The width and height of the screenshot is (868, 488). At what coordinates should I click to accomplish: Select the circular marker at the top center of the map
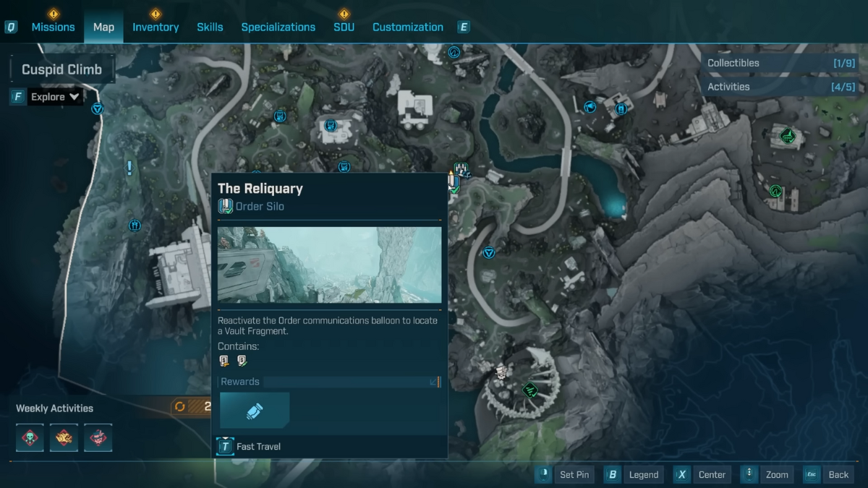(x=454, y=52)
